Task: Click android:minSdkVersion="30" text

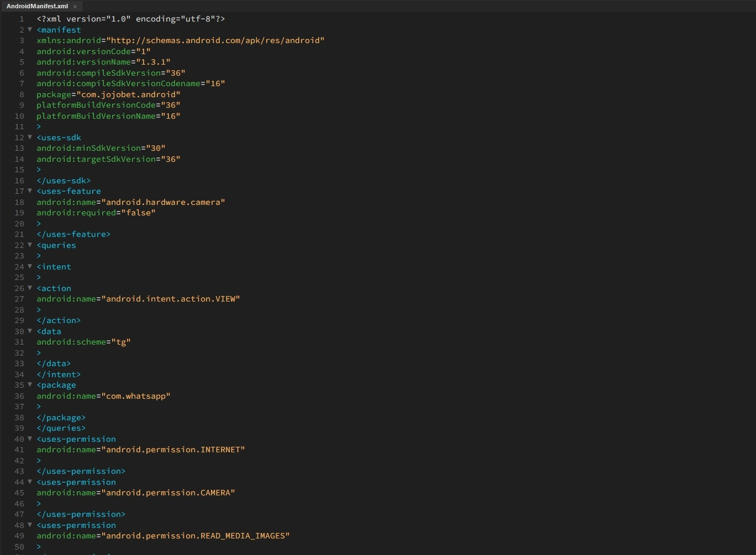Action: coord(101,148)
